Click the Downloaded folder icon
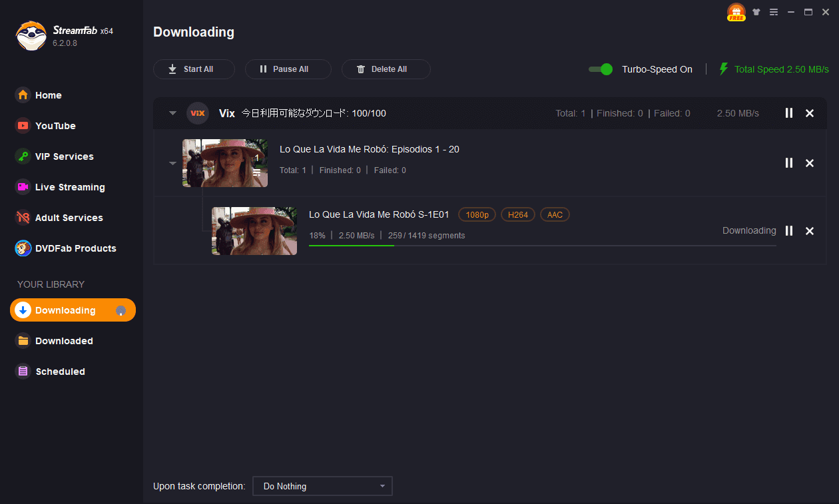The image size is (839, 504). point(23,341)
